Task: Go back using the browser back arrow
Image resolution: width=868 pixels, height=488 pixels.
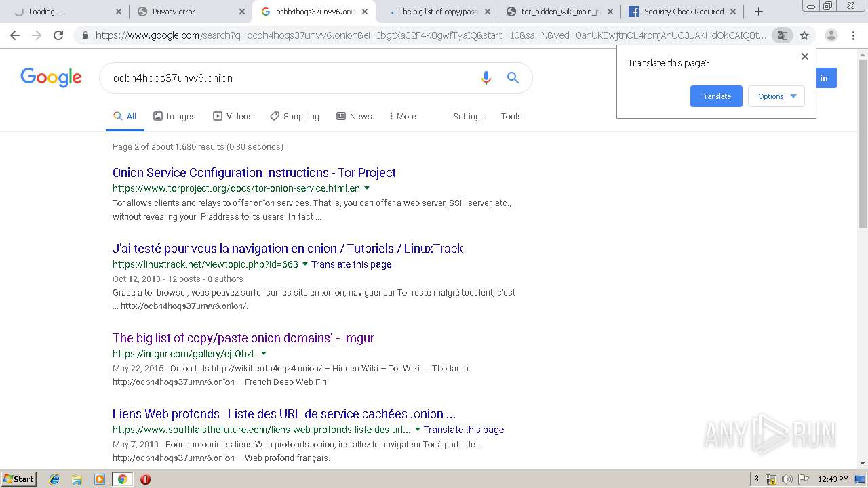Action: (15, 35)
